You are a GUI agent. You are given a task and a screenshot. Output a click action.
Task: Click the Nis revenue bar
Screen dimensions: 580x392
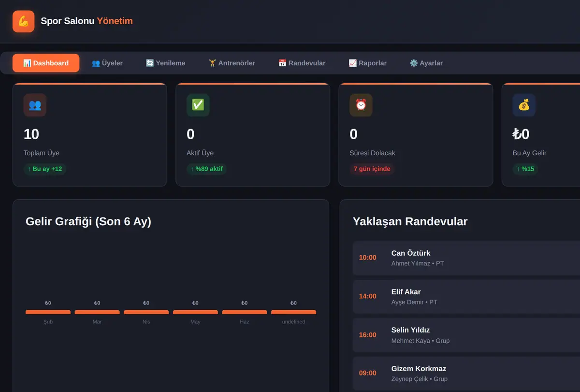(146, 312)
